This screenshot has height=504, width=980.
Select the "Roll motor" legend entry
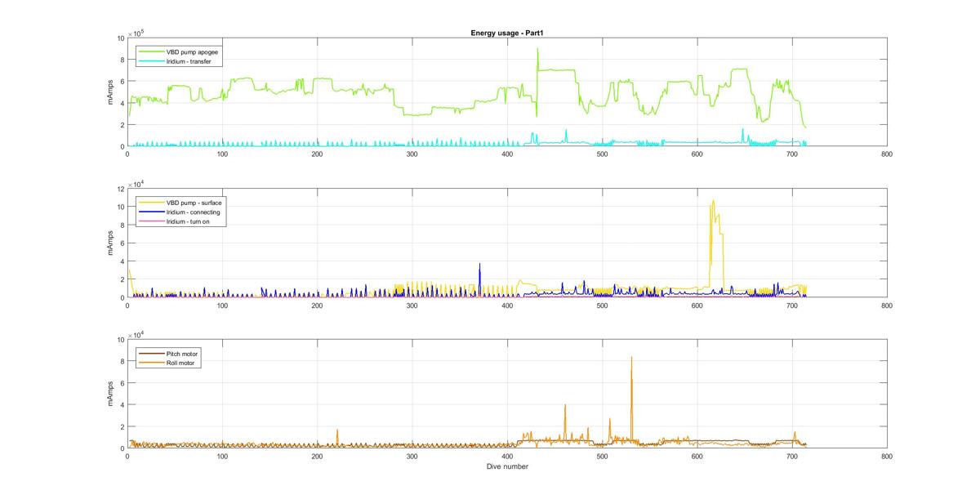pos(182,363)
